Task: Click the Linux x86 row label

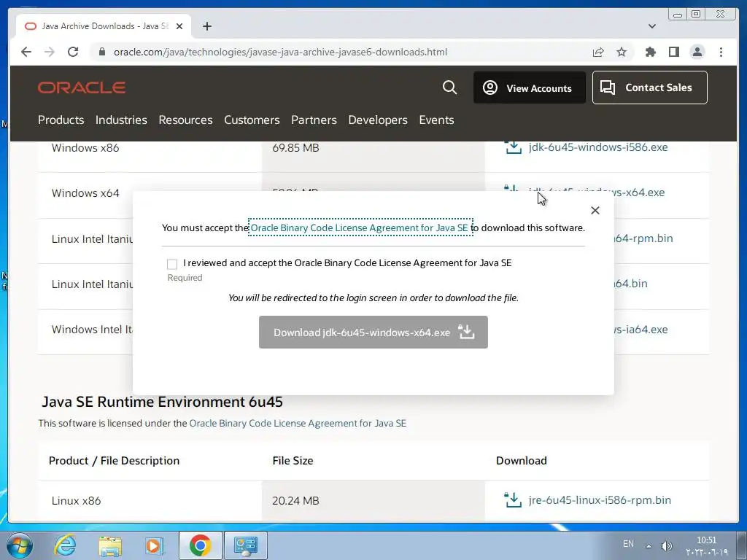Action: pos(76,501)
